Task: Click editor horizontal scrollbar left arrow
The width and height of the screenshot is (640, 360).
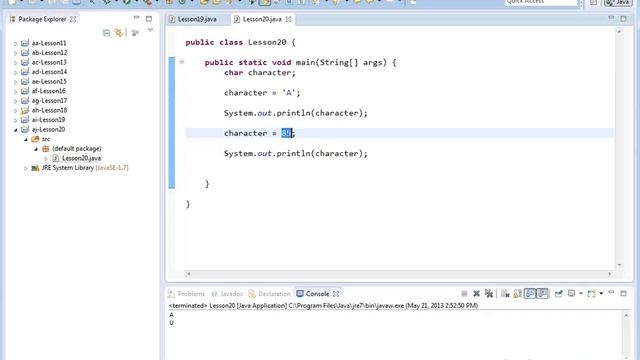Action: (x=189, y=274)
